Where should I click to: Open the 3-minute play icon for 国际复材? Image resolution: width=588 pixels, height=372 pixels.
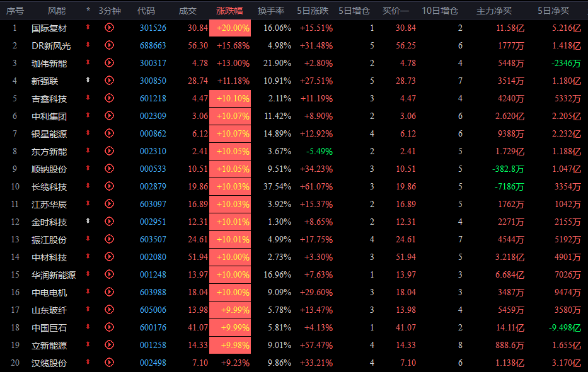[109, 27]
